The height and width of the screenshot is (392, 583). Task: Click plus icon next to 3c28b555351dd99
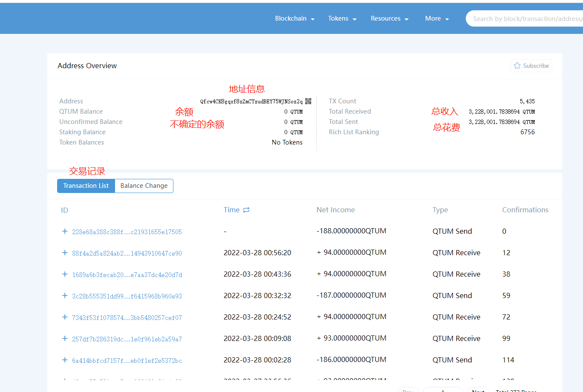(x=65, y=296)
